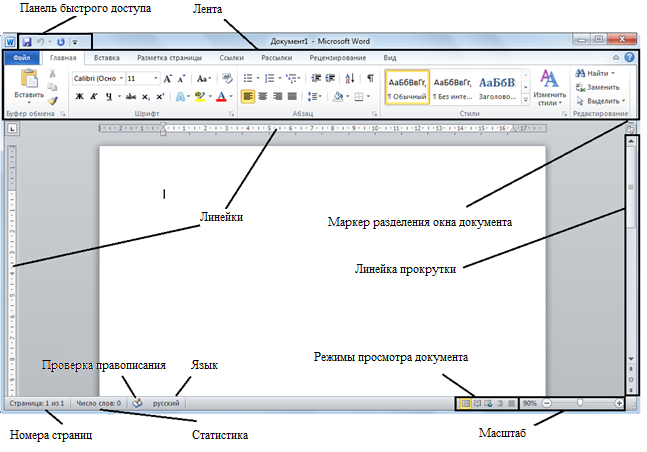Screen dimensions: 647x452
Task: Click the vertical scrollbar up arrow
Action: pos(630,141)
